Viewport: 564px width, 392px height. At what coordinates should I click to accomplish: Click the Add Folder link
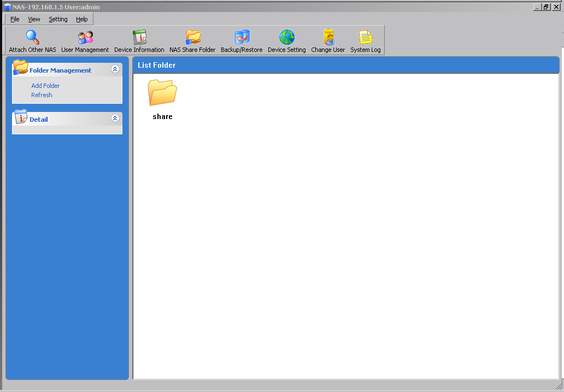pyautogui.click(x=45, y=86)
